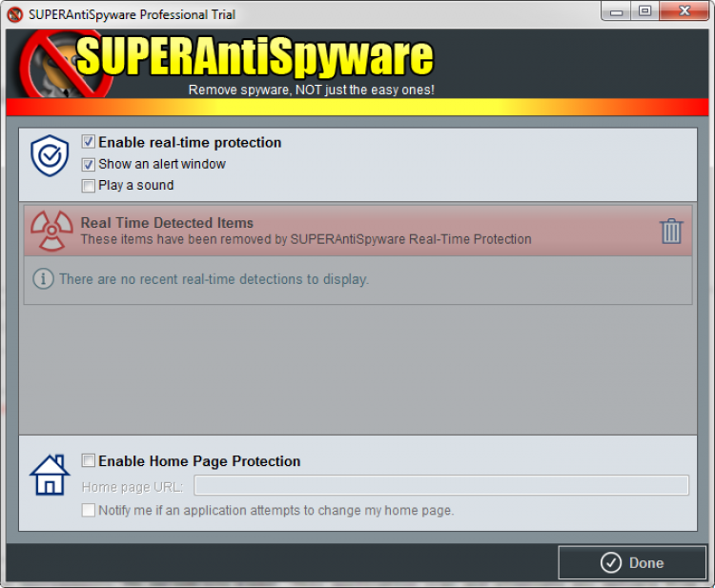This screenshot has height=588, width=715.
Task: Click the SUPERAntiSpyware Professional Trial title text
Action: [x=132, y=14]
